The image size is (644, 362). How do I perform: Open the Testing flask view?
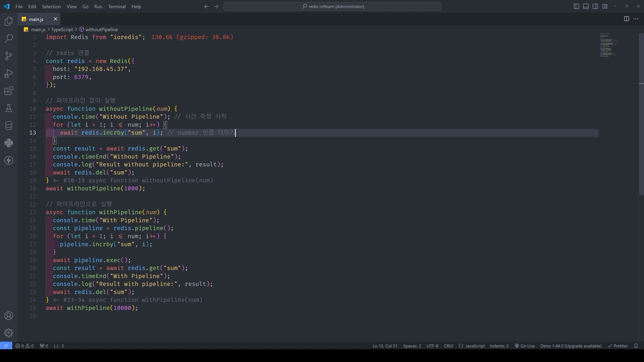(x=9, y=108)
